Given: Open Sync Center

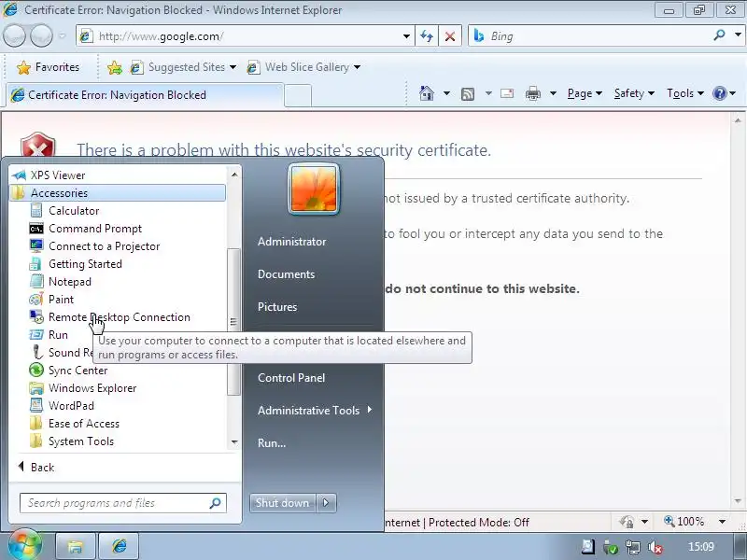Looking at the screenshot, I should [78, 370].
